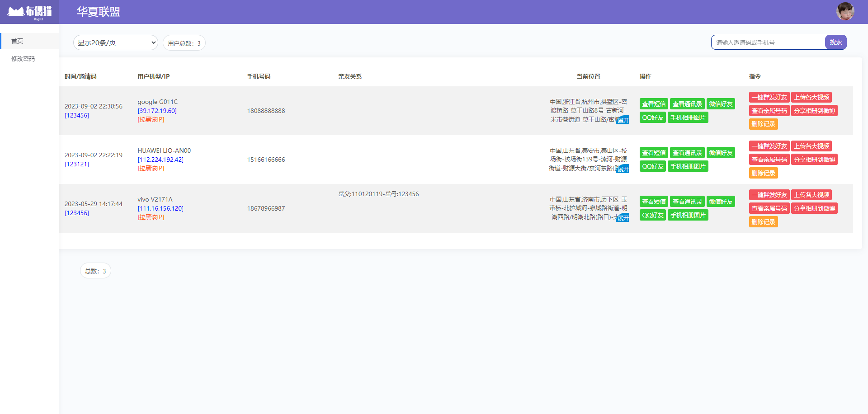Image resolution: width=868 pixels, height=414 pixels.
Task: Open 查看通讯录 for the HUAWEI LIO-AN00 user
Action: [x=687, y=152]
